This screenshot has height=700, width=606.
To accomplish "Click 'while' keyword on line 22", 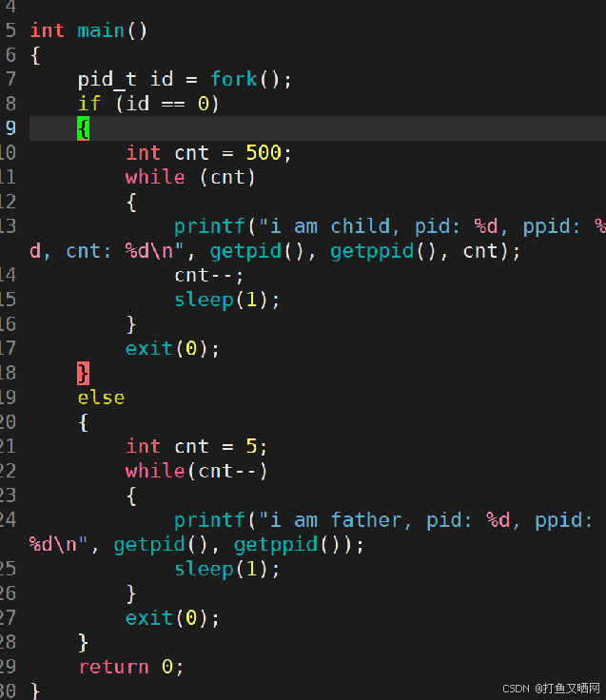I will click(x=155, y=471).
